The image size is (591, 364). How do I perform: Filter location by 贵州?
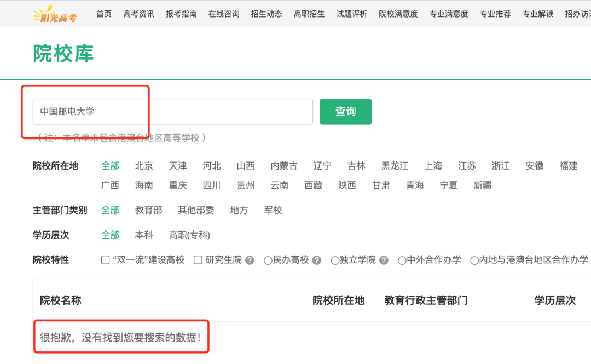(246, 186)
